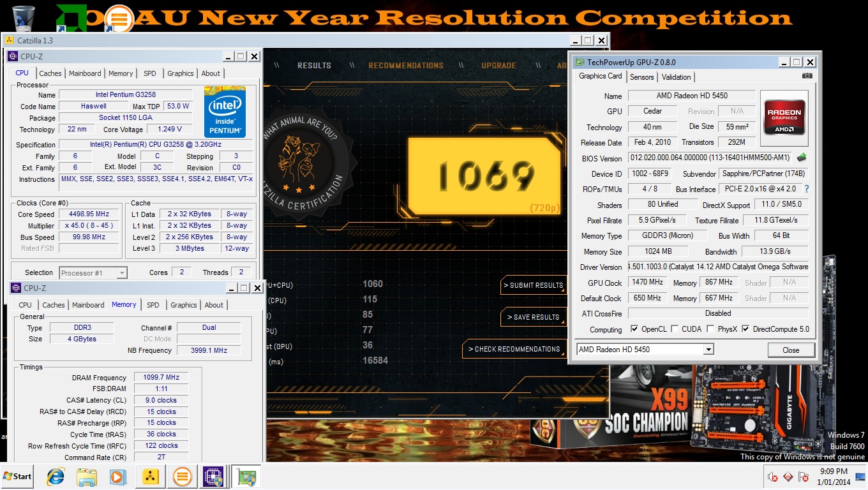Click the Close button in GPU-Z

(791, 350)
